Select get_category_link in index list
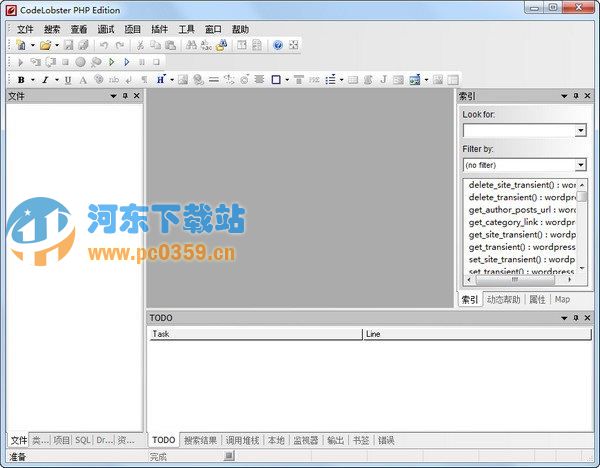This screenshot has width=600, height=468. (x=522, y=222)
